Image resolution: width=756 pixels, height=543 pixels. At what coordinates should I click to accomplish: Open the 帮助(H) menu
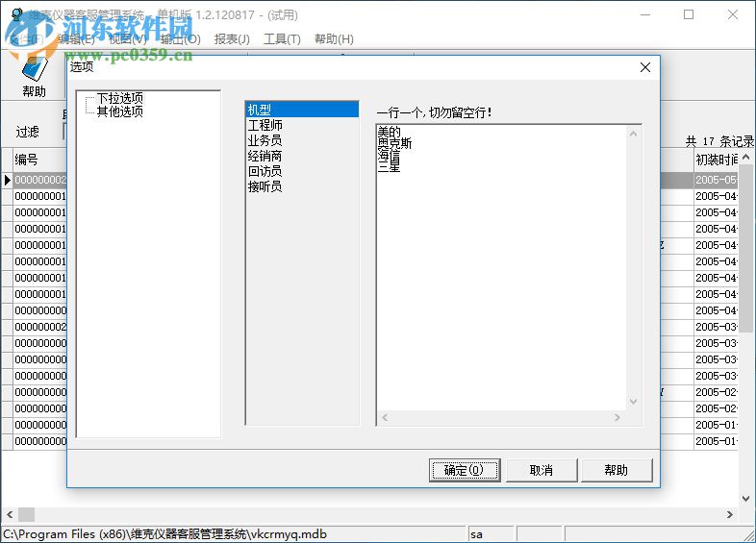334,39
